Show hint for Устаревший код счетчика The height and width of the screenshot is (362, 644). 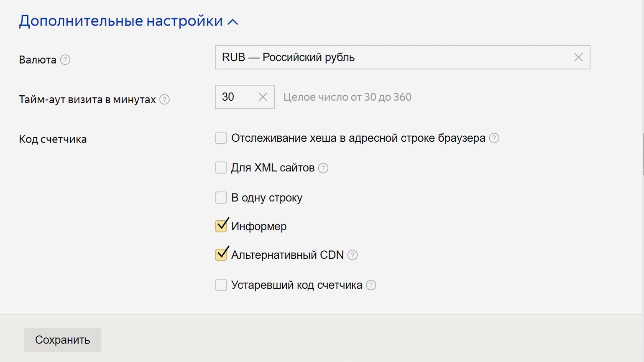click(x=371, y=285)
